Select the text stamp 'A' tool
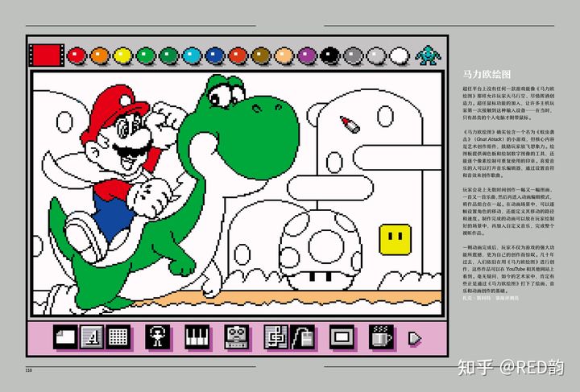The image size is (580, 392). tap(92, 337)
